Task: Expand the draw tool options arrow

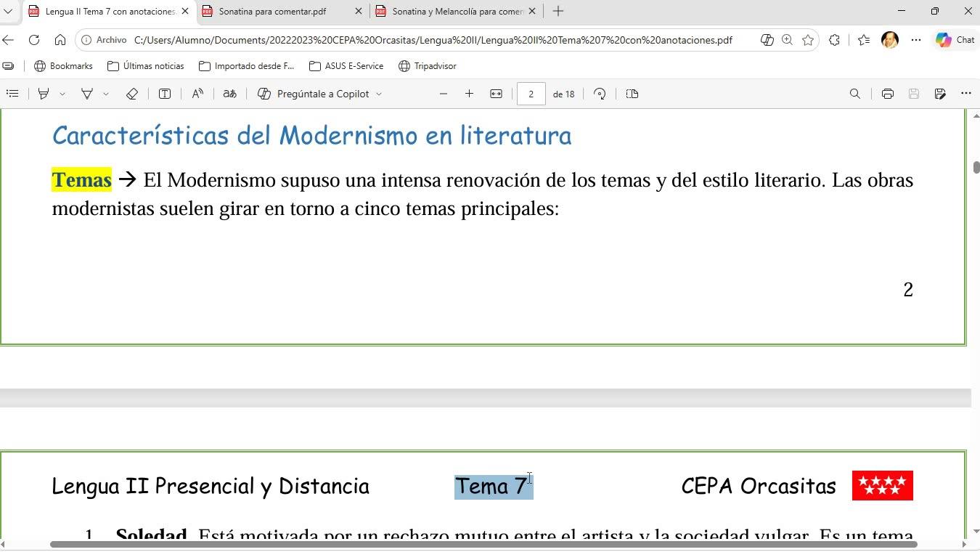Action: [106, 94]
